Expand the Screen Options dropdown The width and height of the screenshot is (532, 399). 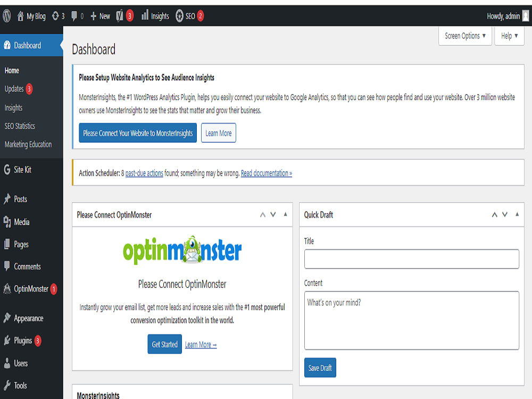(465, 36)
